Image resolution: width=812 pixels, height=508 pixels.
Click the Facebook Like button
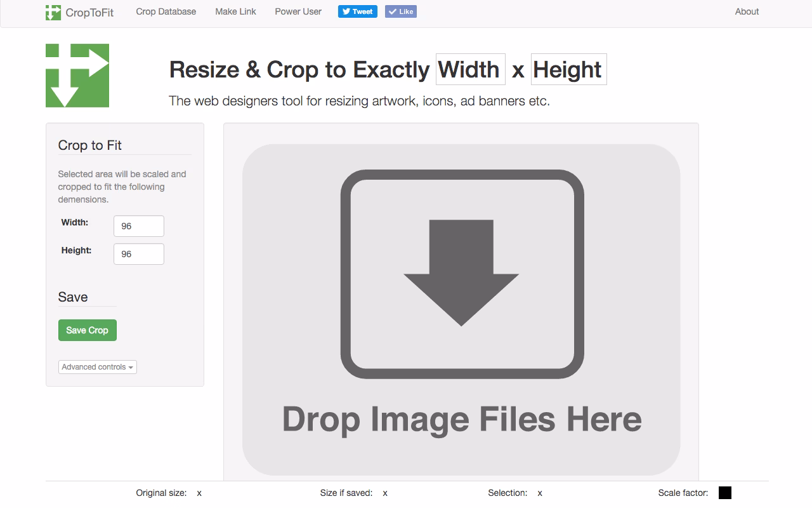[401, 11]
